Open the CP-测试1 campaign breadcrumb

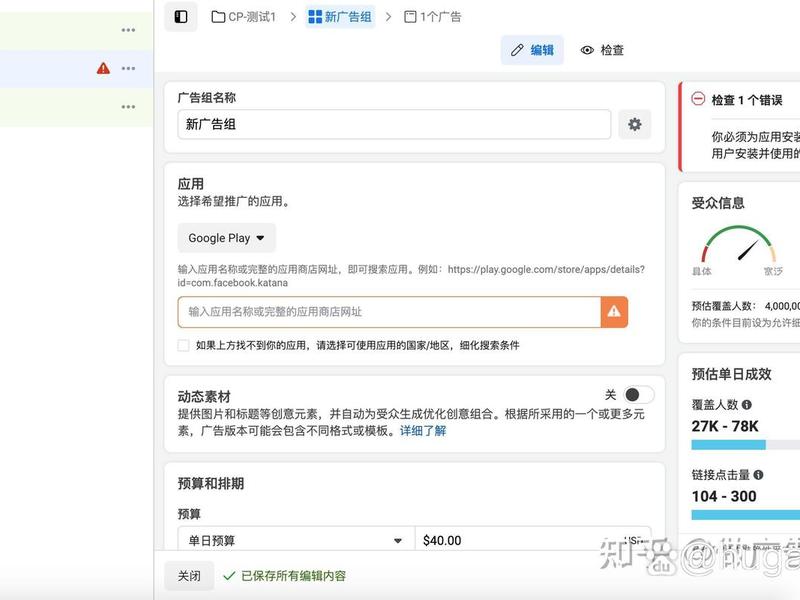click(x=243, y=17)
